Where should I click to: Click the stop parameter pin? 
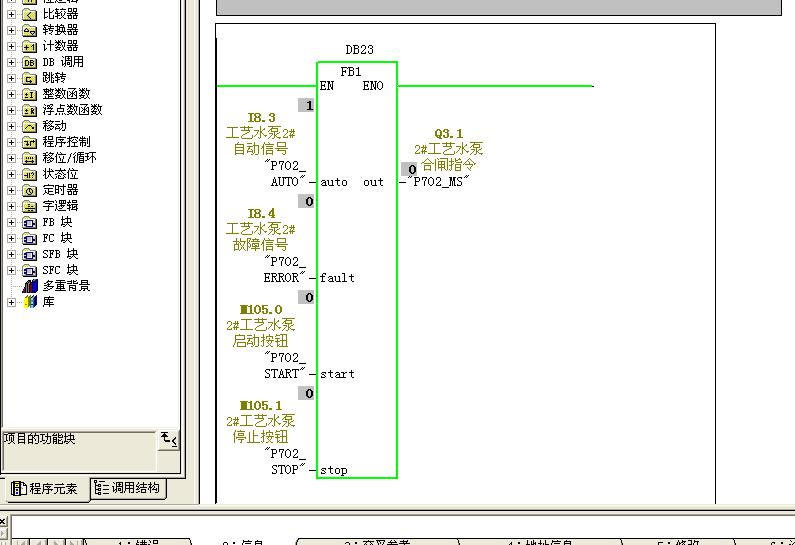pos(334,470)
